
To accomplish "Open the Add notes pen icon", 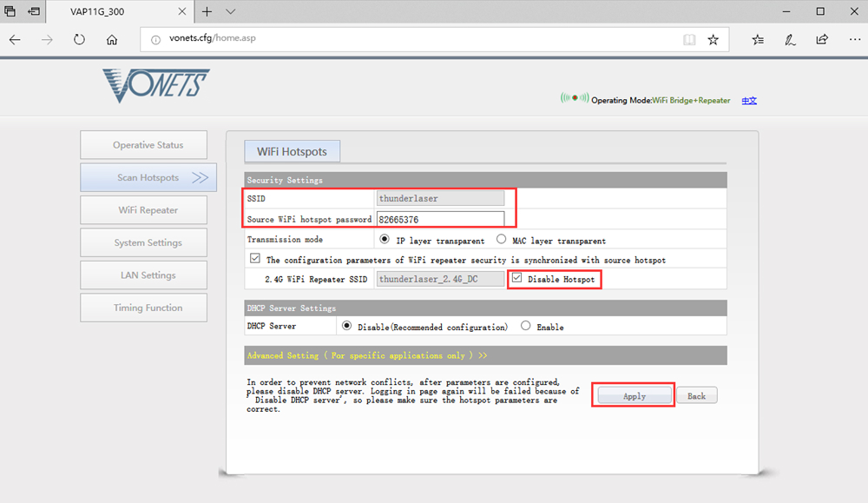I will [790, 39].
